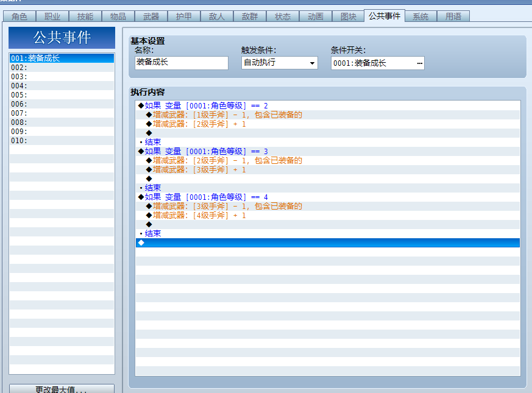This screenshot has width=532, height=393.
Task: Switch to the 武器 tab
Action: tap(151, 16)
